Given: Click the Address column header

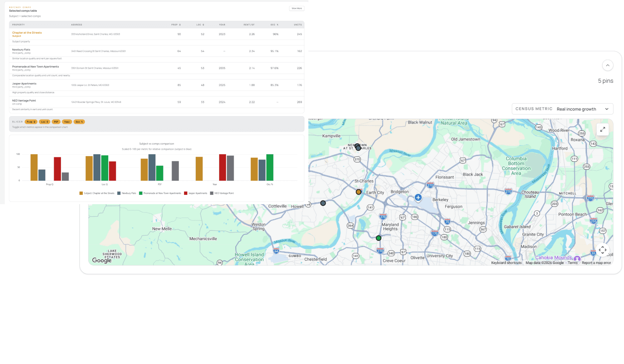Looking at the screenshot, I should [x=77, y=25].
